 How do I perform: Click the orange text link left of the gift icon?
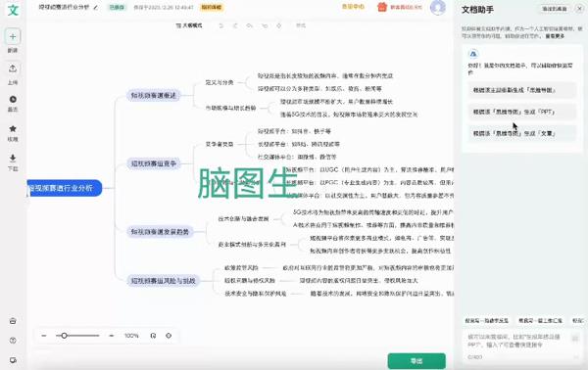tap(353, 7)
